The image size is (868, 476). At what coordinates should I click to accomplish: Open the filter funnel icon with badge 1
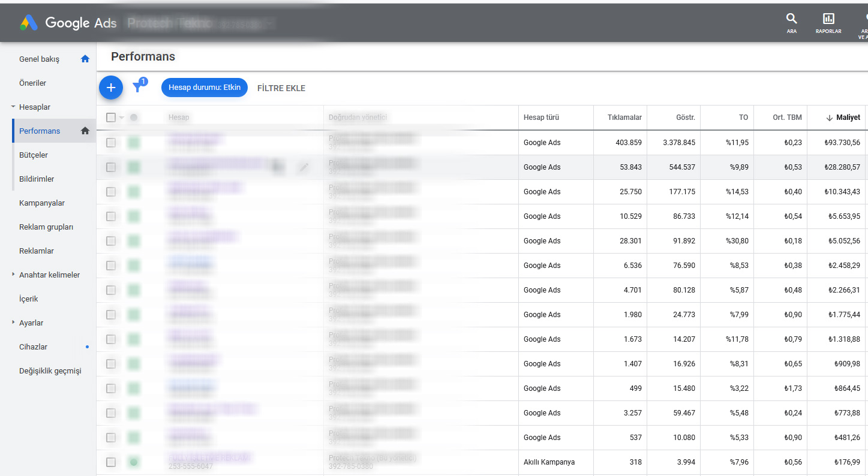(x=139, y=86)
